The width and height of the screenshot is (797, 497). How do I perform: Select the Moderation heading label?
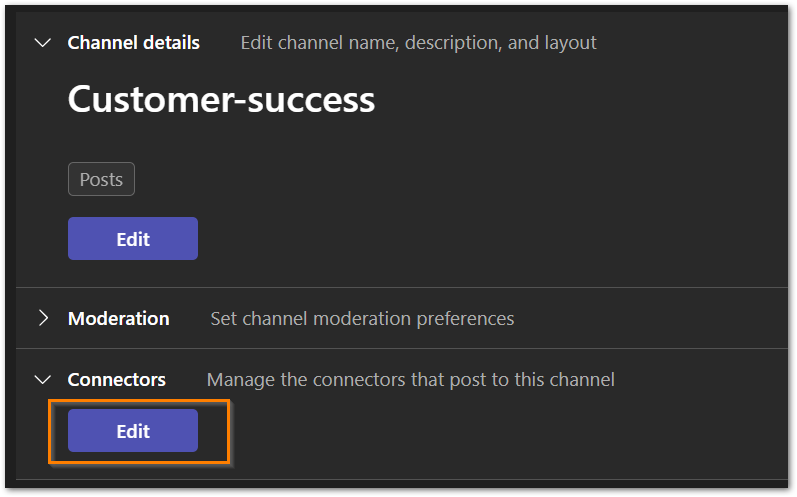(118, 318)
